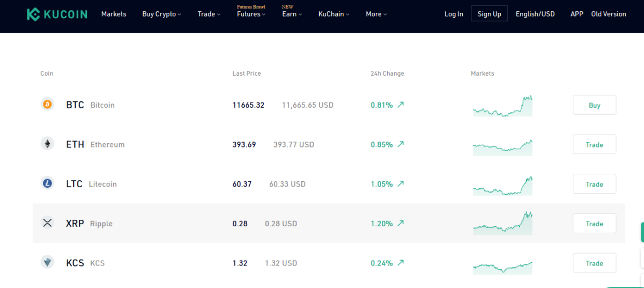Click the LTC price 60.37
Viewport: 644px width, 288px height.
[x=242, y=184]
